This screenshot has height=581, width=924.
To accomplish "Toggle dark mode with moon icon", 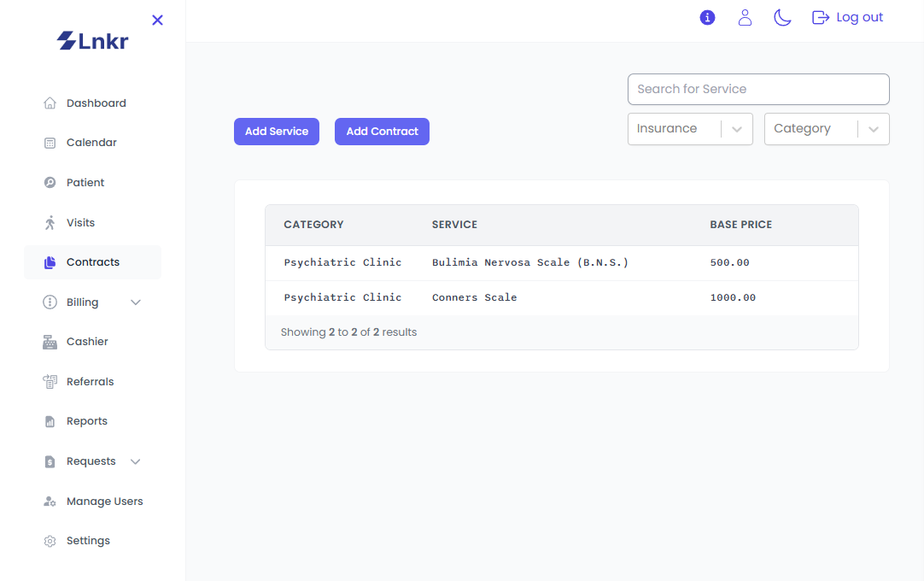I will coord(782,18).
